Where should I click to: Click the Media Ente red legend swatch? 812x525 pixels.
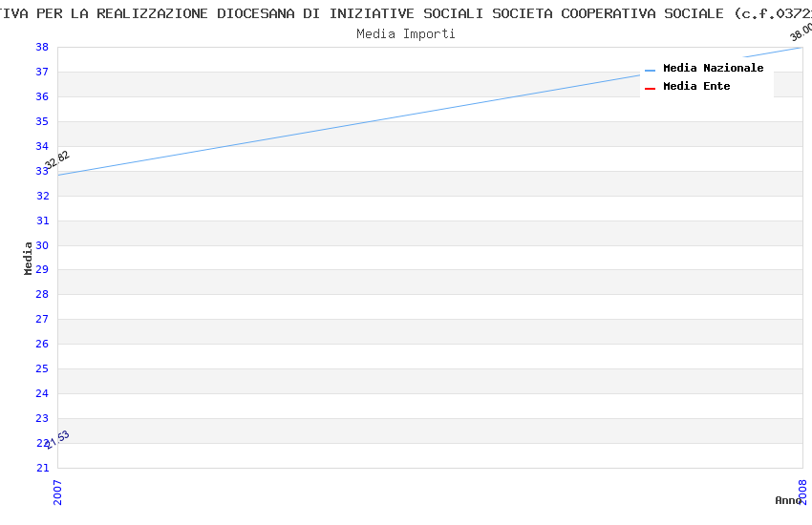[651, 88]
